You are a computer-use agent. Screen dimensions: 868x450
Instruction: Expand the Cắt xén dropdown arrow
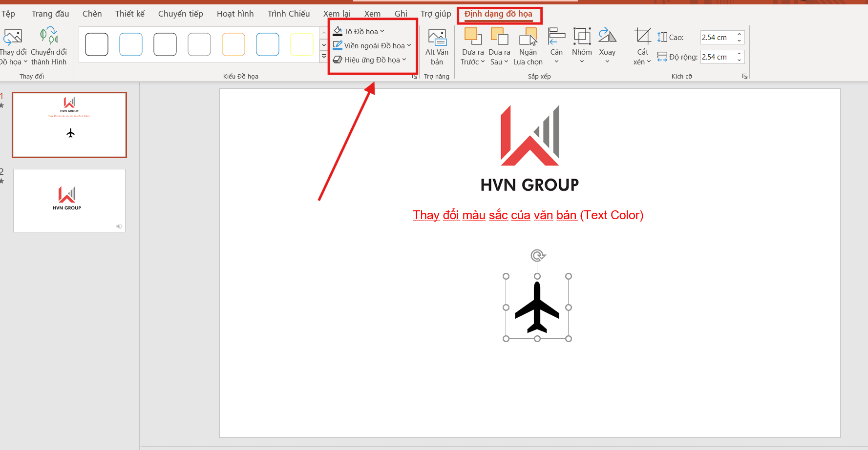click(x=649, y=62)
